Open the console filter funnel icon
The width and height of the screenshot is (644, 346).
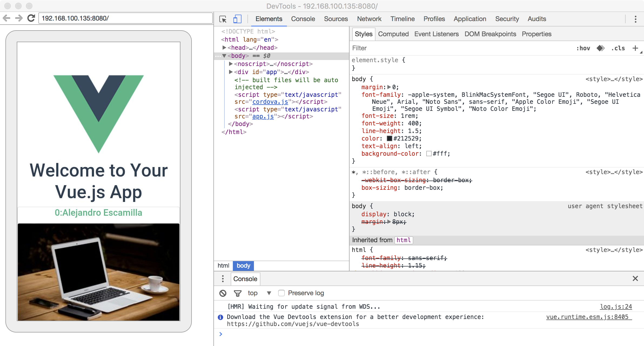237,293
